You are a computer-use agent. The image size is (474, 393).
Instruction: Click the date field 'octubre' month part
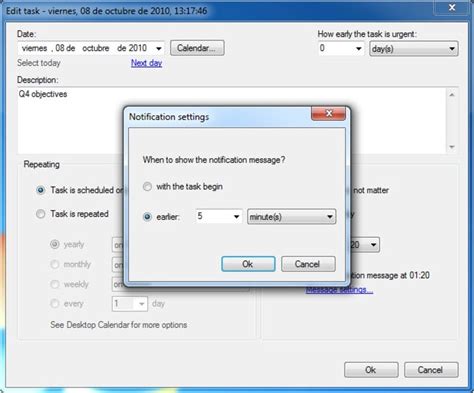[96, 48]
